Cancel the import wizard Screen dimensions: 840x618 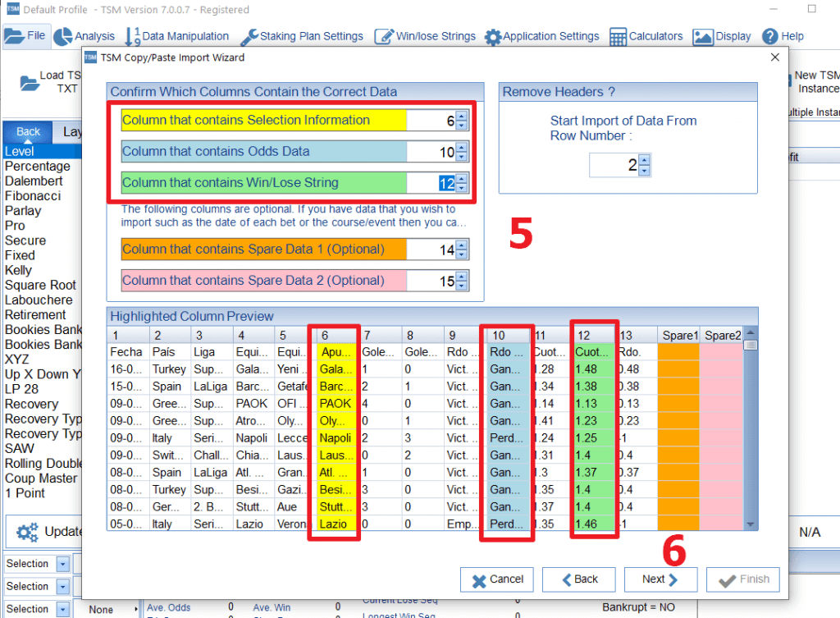(497, 579)
